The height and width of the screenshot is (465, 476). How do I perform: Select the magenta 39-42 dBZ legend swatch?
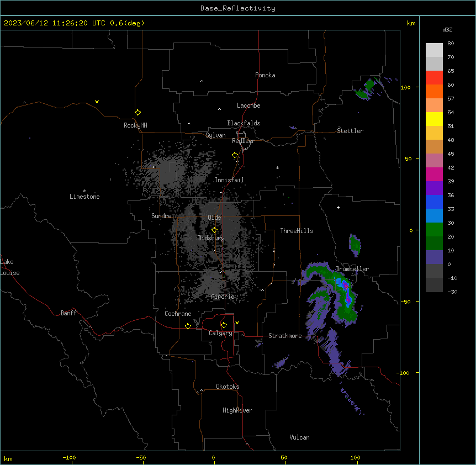pos(434,174)
